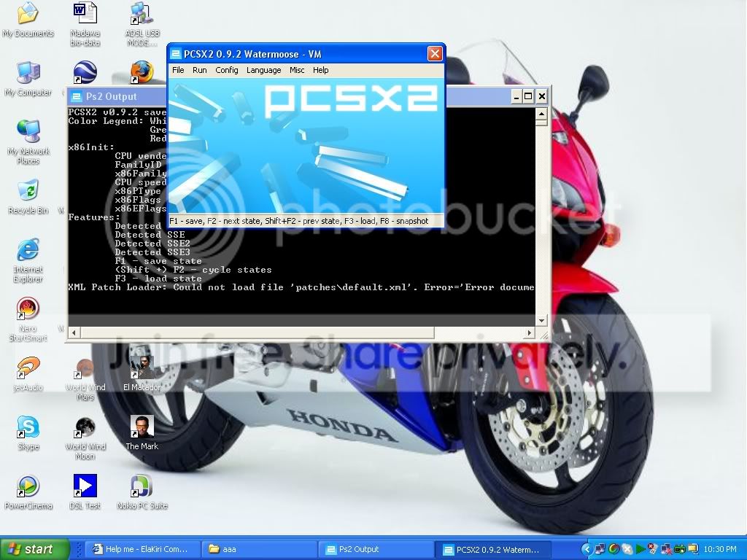Switch to Help me - ElaKiri taskbar window
This screenshot has width=747, height=560.
click(142, 549)
